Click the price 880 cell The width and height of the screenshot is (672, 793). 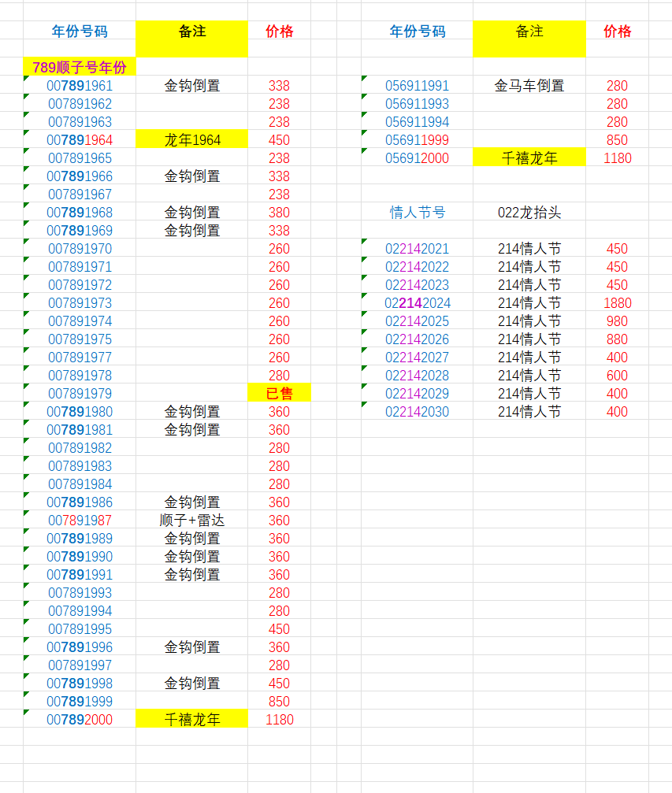[618, 339]
